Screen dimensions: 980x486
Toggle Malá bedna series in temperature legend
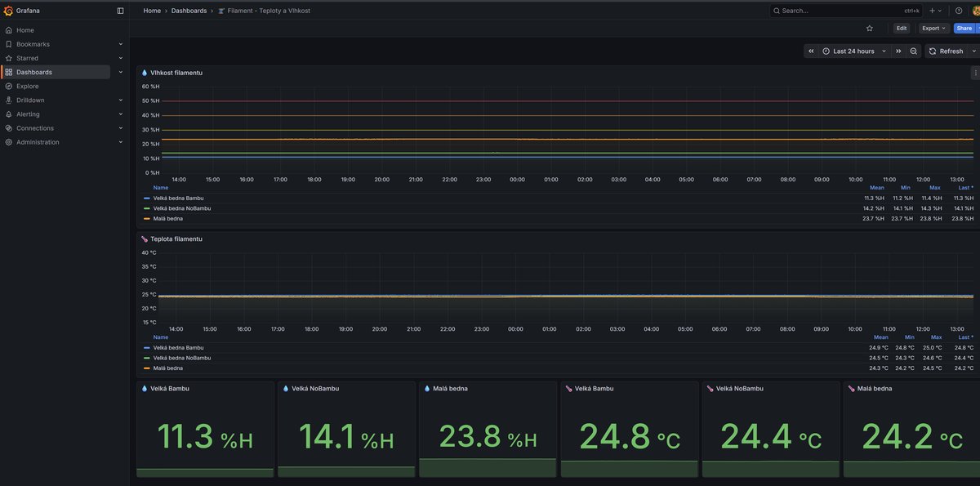click(168, 368)
